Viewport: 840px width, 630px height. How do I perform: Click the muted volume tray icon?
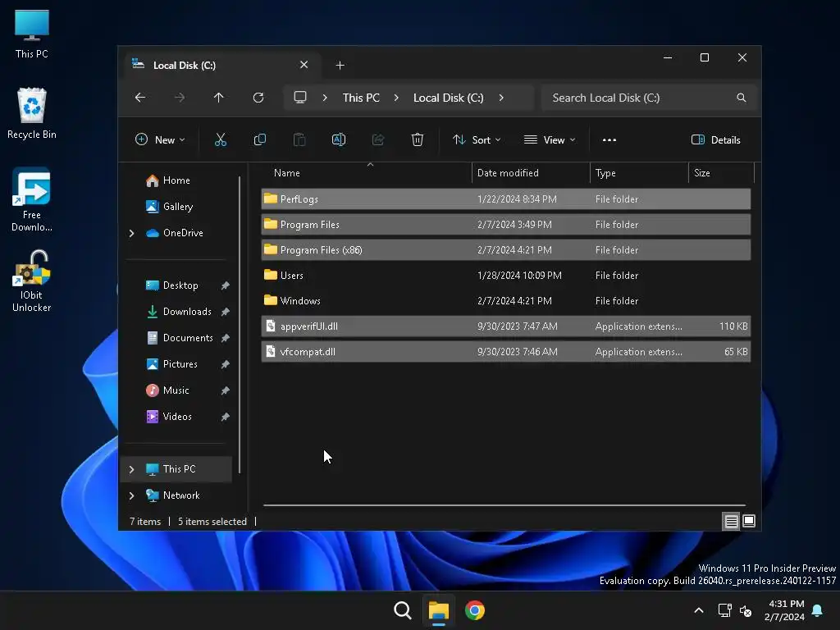746,610
